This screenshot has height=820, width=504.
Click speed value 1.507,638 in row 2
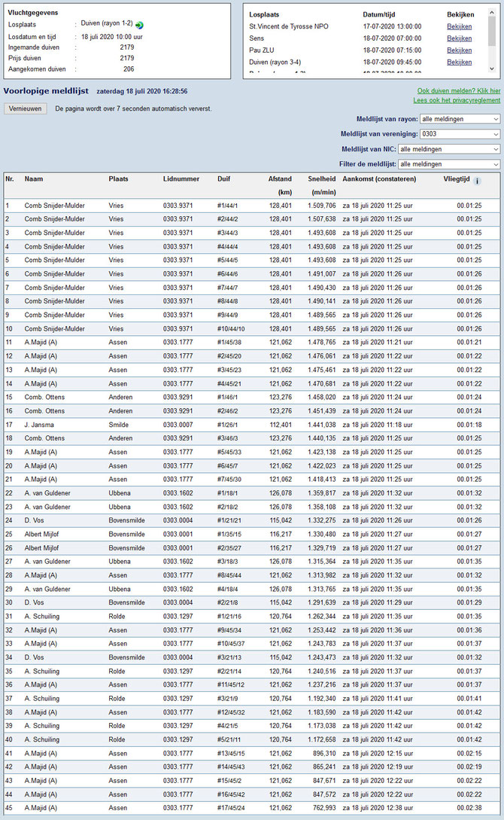pyautogui.click(x=322, y=219)
